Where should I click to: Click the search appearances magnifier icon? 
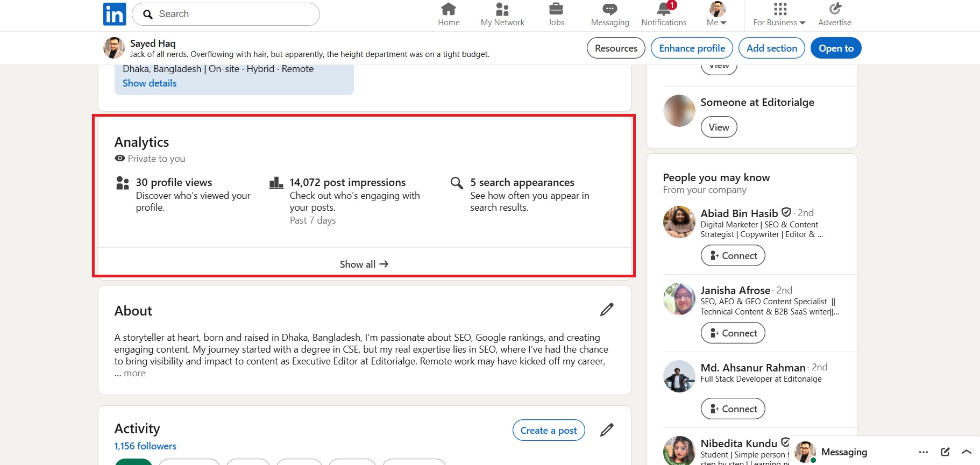(x=457, y=183)
